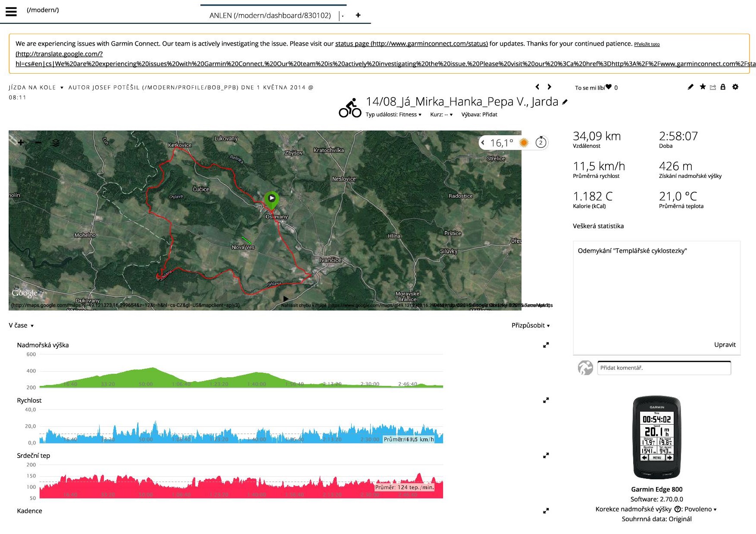Open 'Veškerá statistika' link

click(598, 226)
